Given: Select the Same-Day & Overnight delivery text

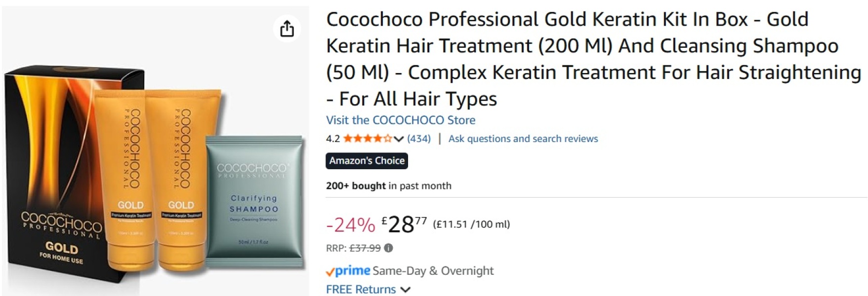Looking at the screenshot, I should tap(434, 270).
